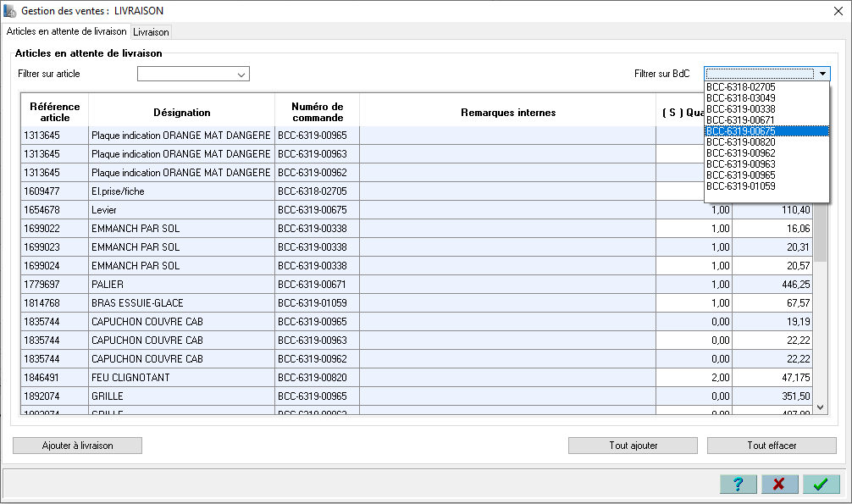Click price value 16,06

click(x=772, y=229)
